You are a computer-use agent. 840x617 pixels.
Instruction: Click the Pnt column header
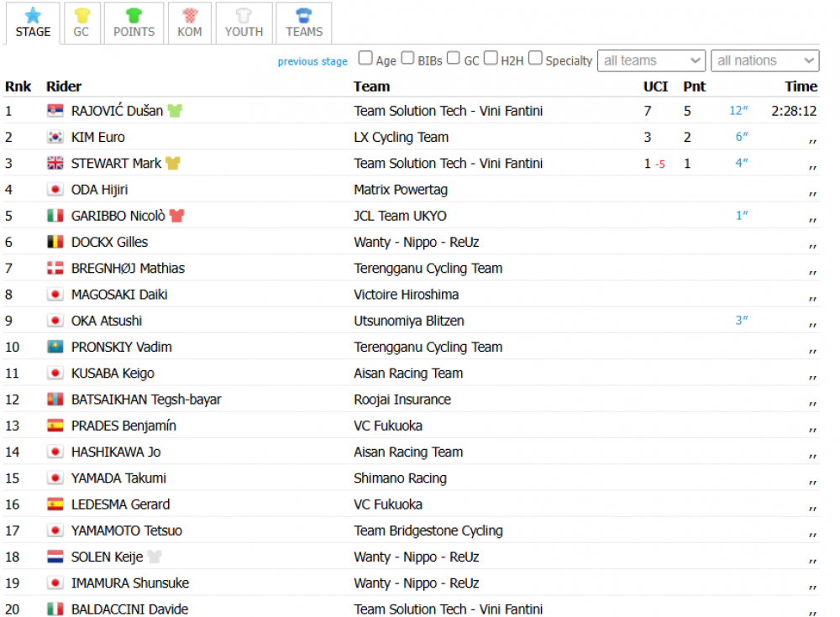695,86
